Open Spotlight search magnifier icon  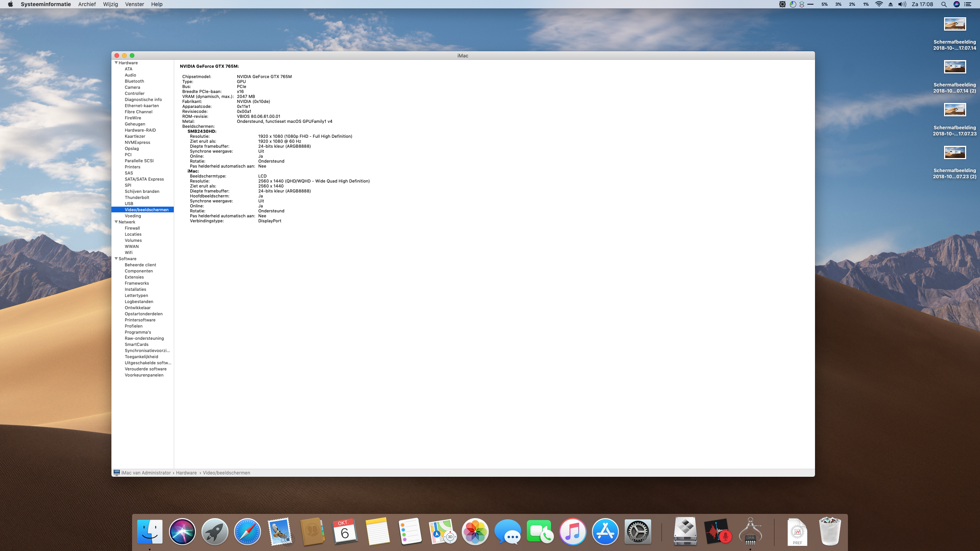pos(944,4)
